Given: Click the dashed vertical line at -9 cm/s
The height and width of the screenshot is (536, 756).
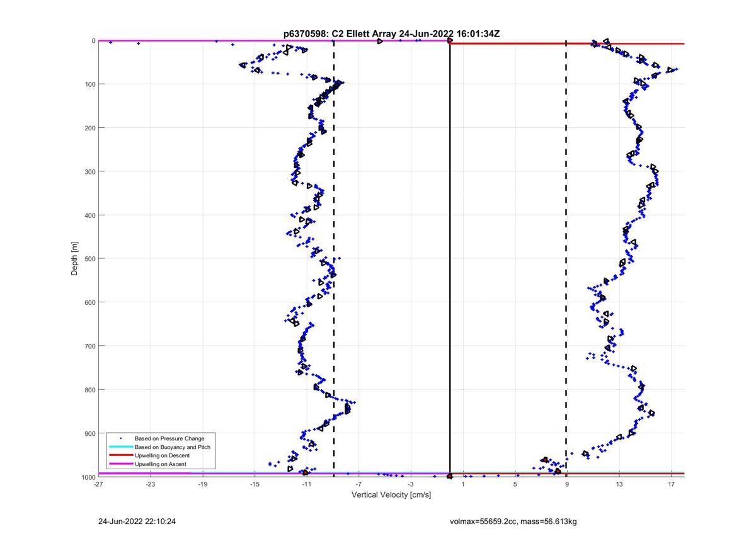Looking at the screenshot, I should [333, 258].
